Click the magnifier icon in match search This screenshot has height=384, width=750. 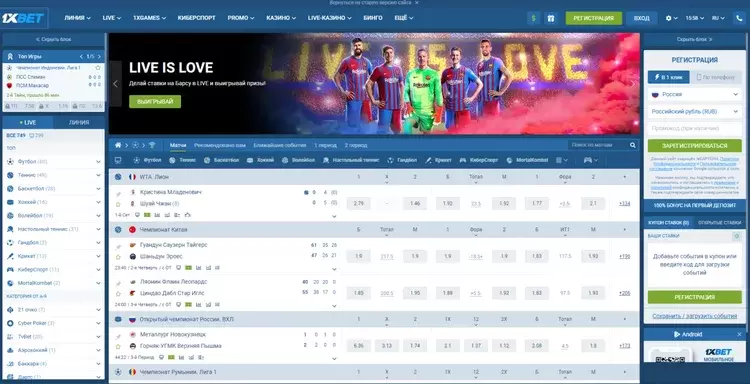[x=633, y=145]
